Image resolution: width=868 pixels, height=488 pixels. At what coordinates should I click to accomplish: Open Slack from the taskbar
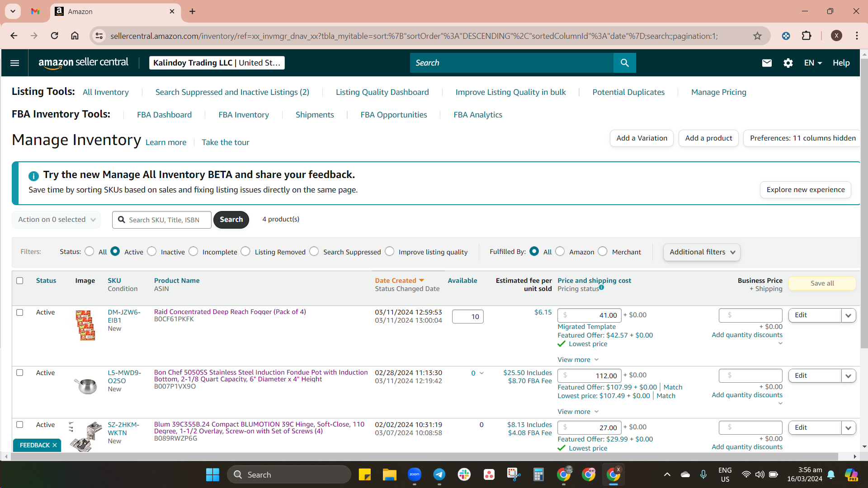pos(464,474)
